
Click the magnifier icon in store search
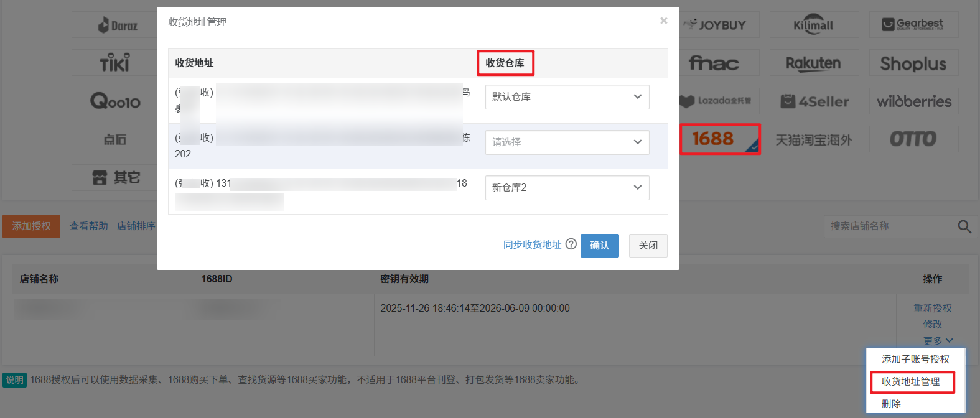(964, 226)
